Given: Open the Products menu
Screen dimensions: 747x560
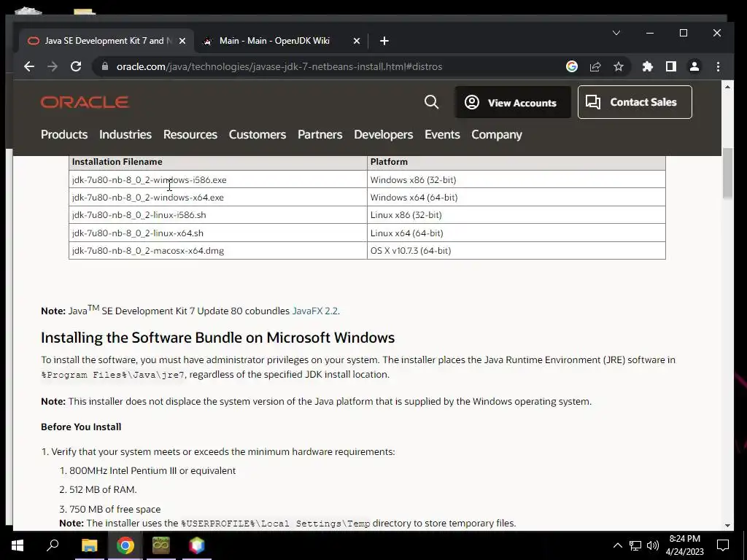Looking at the screenshot, I should 64,135.
